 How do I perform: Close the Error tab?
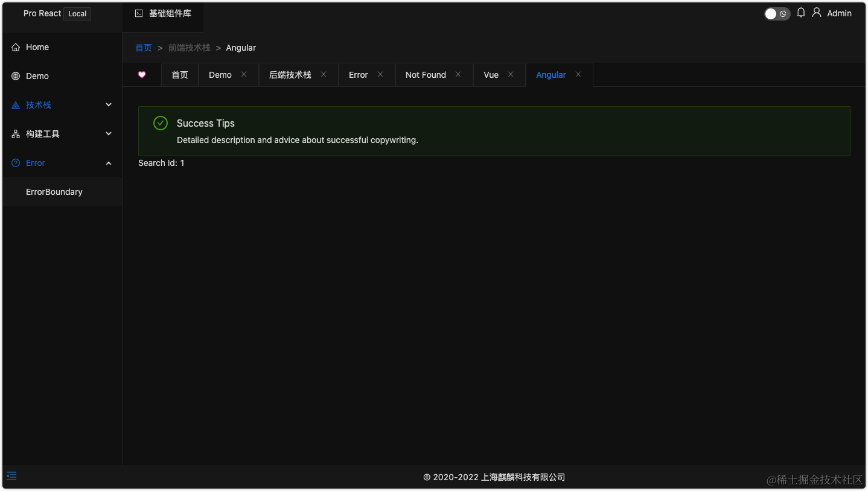(380, 74)
